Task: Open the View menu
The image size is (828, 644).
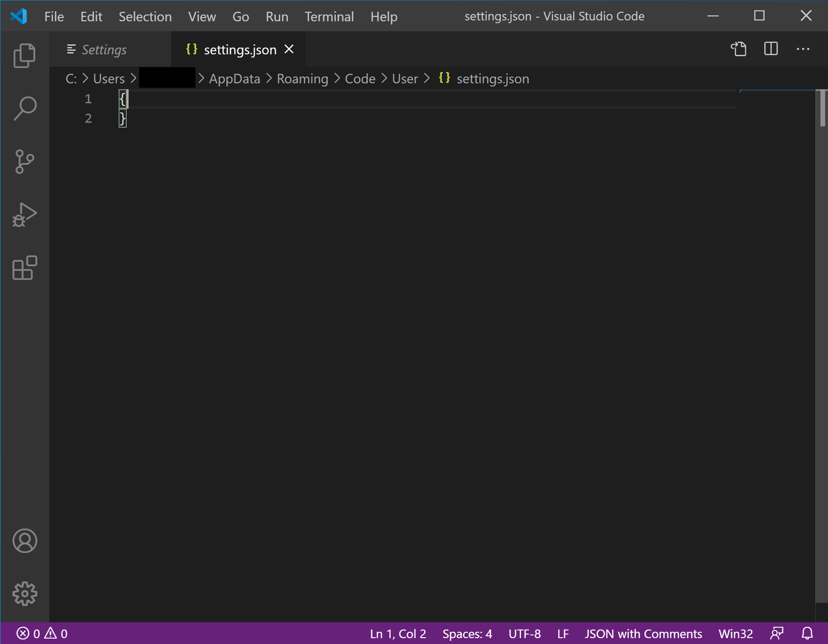Action: click(x=202, y=17)
